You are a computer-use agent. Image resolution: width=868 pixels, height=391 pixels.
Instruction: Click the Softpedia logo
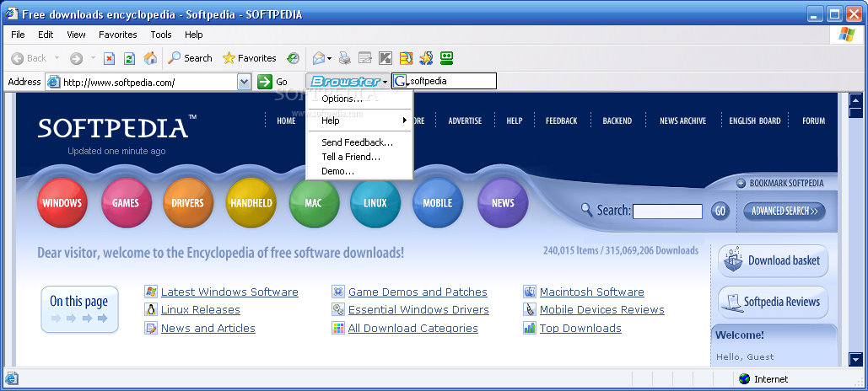pos(117,126)
